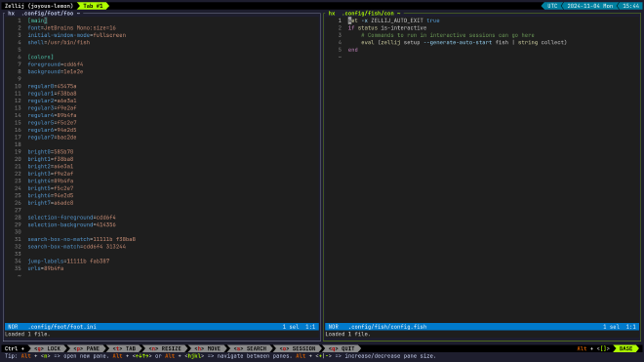Activate SESSION mode in the status bar
The image size is (644, 362).
(298, 348)
